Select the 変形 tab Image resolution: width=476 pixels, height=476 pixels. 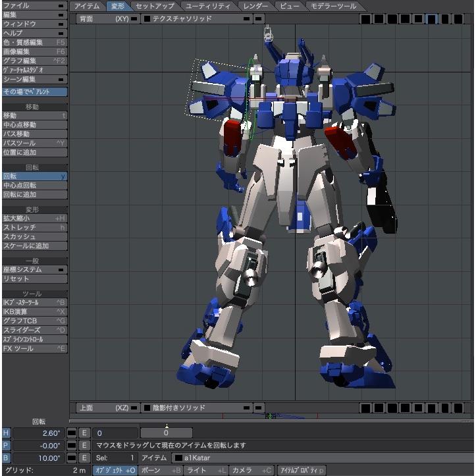point(118,6)
